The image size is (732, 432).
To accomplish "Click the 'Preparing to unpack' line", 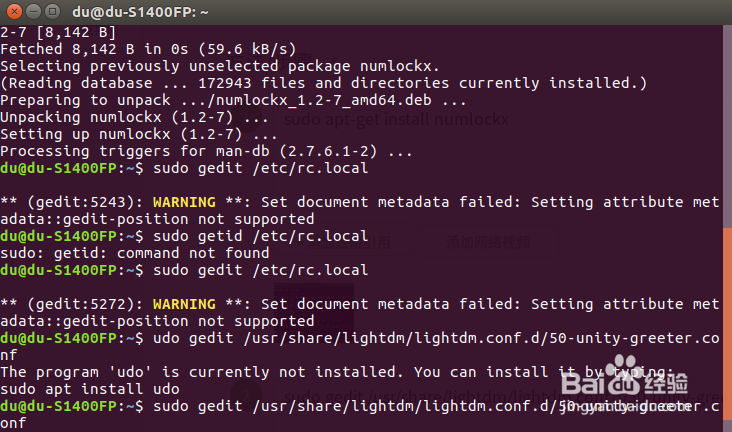I will pos(233,100).
